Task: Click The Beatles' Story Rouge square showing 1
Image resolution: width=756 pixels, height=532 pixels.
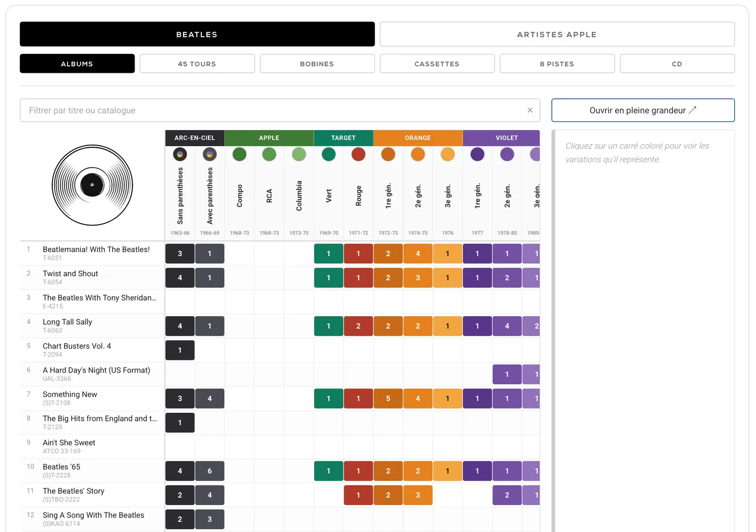Action: 358,495
